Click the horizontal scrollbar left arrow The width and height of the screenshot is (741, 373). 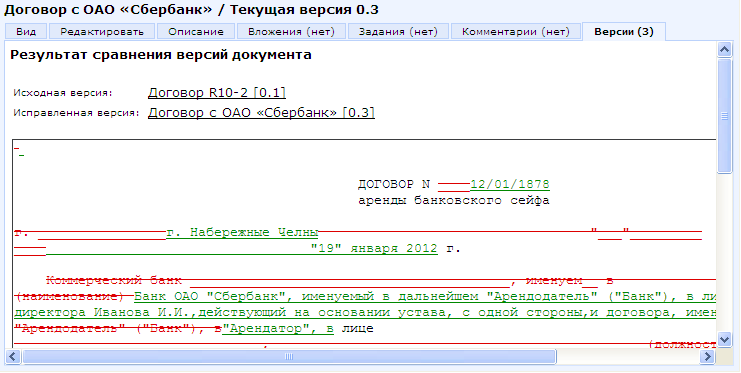(x=13, y=356)
